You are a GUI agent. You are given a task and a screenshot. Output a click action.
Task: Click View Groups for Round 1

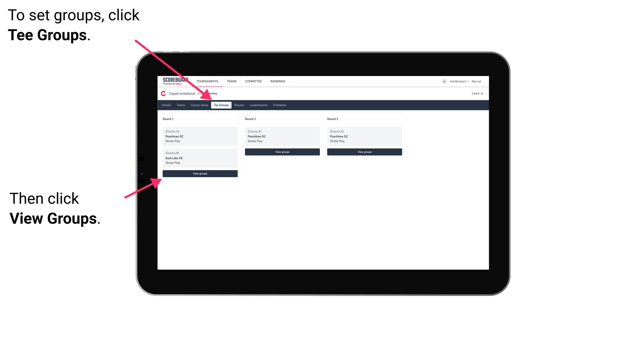pos(200,174)
